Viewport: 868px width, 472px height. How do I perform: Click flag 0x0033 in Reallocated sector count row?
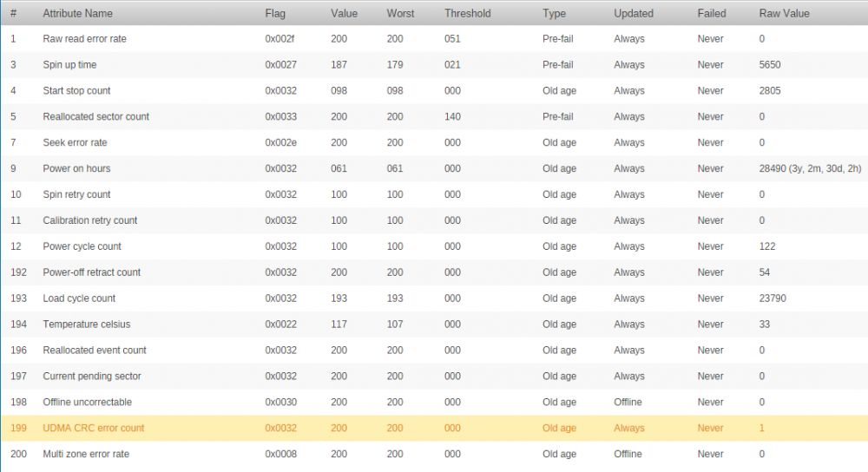280,117
